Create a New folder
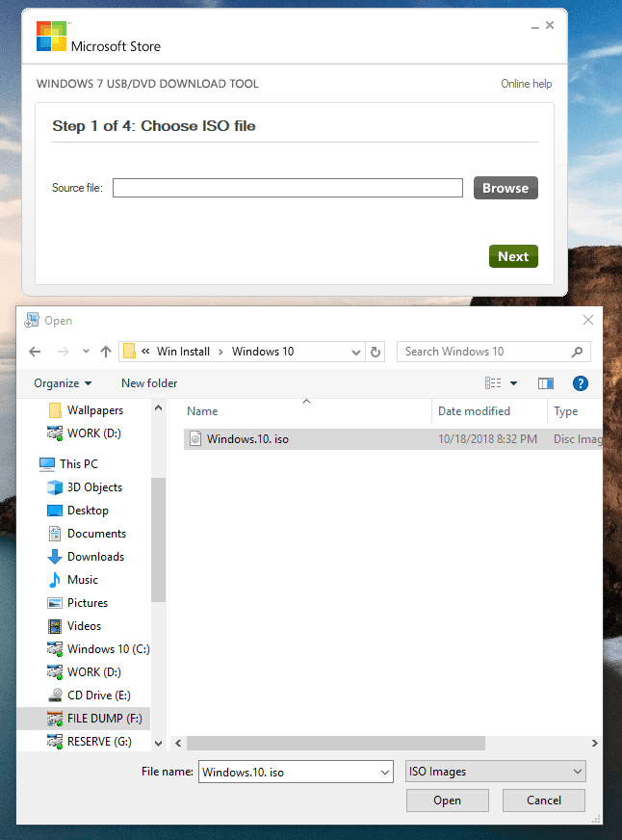Image resolution: width=622 pixels, height=840 pixels. pyautogui.click(x=149, y=383)
